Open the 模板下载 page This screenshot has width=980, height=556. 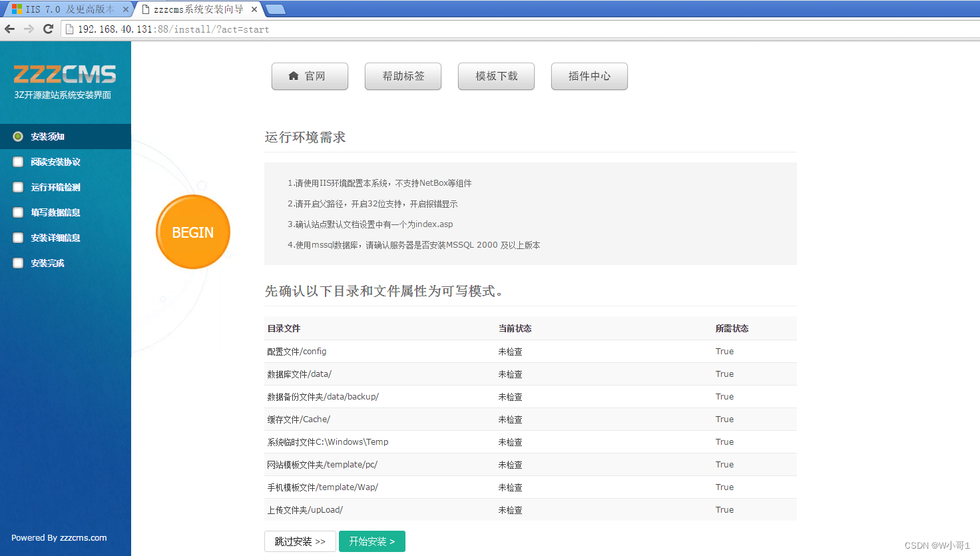pyautogui.click(x=495, y=76)
